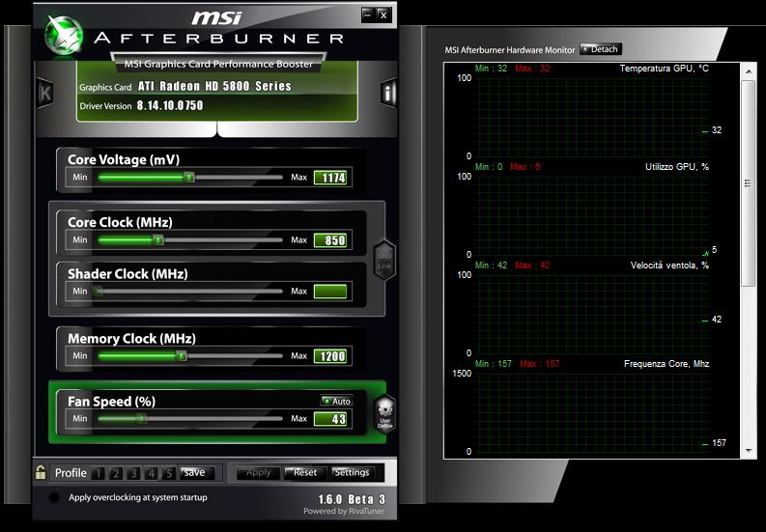Click the hardware monitor scroll up arrow
The width and height of the screenshot is (766, 532).
pos(749,71)
